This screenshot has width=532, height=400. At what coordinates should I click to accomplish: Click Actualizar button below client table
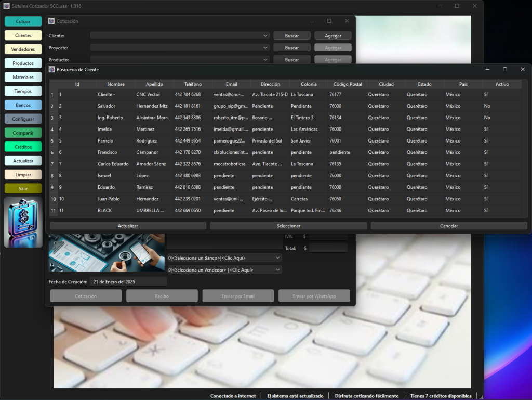point(128,226)
